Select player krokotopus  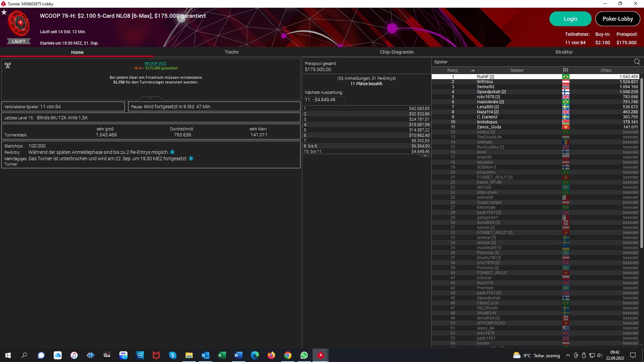[x=535, y=122]
